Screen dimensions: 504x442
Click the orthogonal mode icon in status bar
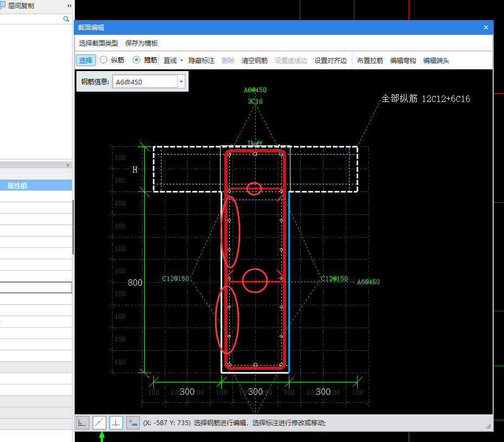pos(82,422)
